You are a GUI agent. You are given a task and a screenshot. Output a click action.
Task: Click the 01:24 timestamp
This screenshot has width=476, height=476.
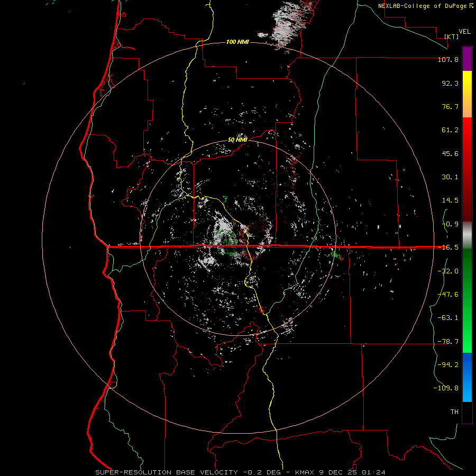(373, 472)
